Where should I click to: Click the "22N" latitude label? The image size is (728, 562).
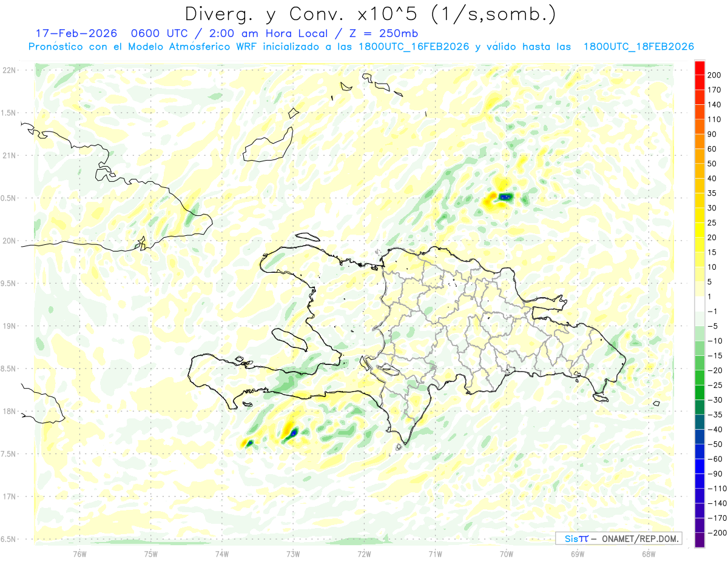click(x=9, y=70)
